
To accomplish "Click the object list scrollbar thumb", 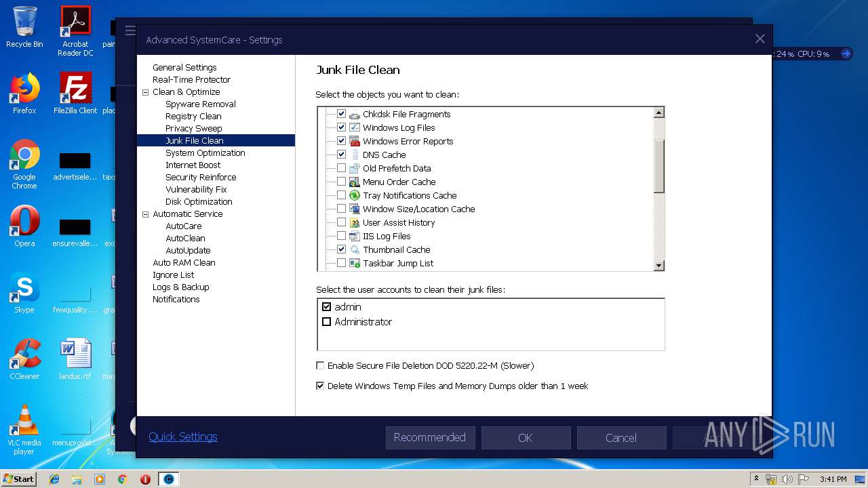I will pos(658,166).
